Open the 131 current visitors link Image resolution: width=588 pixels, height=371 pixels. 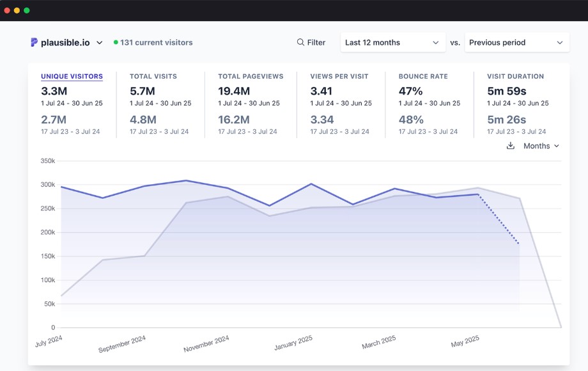pos(156,42)
